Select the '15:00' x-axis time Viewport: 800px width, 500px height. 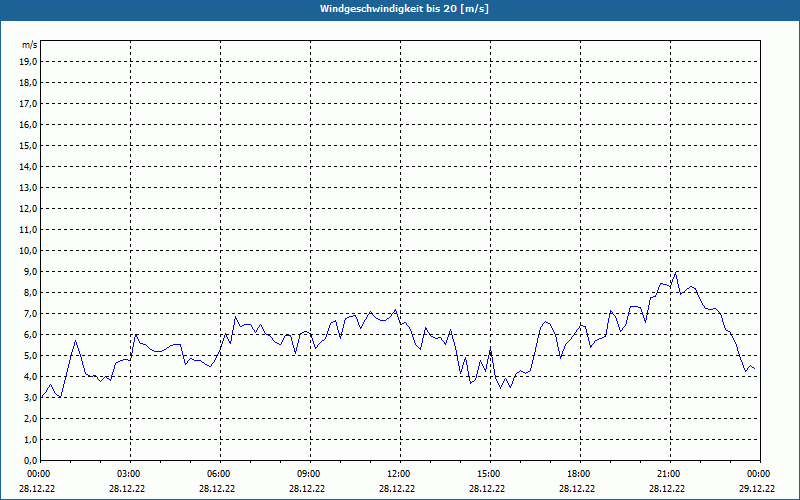coord(488,474)
